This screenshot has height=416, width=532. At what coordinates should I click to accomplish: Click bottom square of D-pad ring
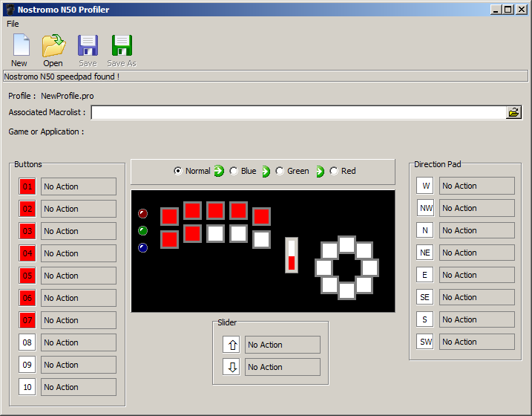tap(347, 290)
